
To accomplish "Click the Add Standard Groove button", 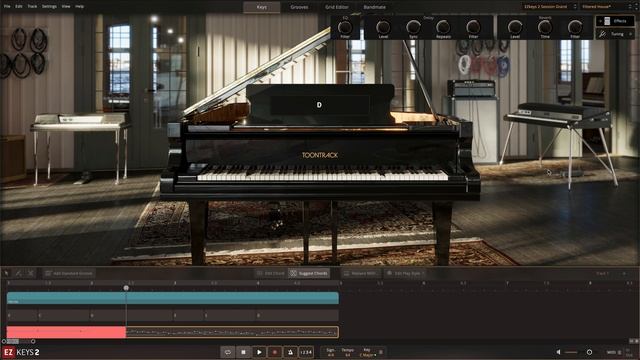I will (x=69, y=273).
